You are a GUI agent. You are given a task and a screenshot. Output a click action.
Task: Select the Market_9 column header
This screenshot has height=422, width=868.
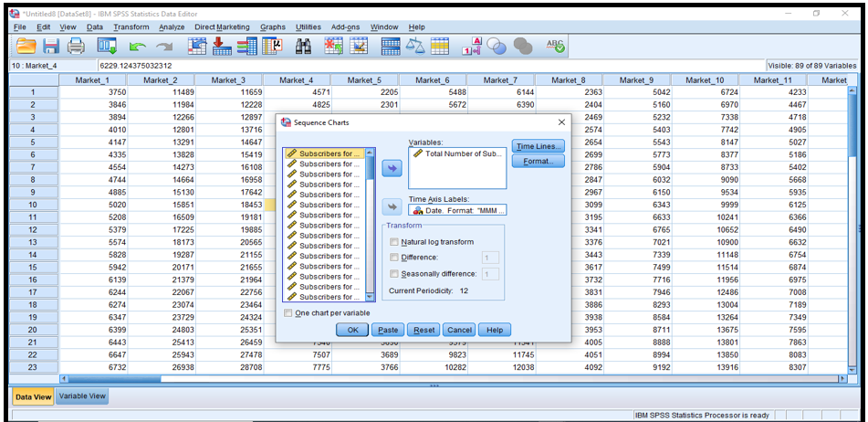coord(636,80)
